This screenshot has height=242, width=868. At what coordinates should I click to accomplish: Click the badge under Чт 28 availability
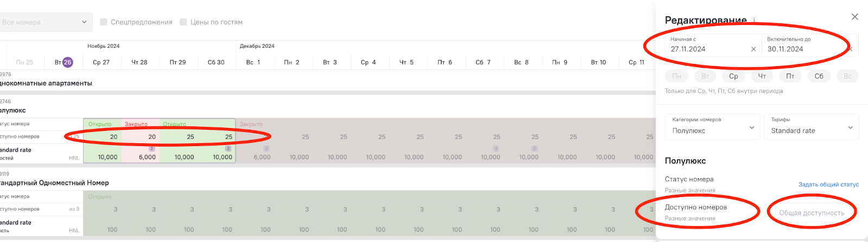(x=152, y=149)
